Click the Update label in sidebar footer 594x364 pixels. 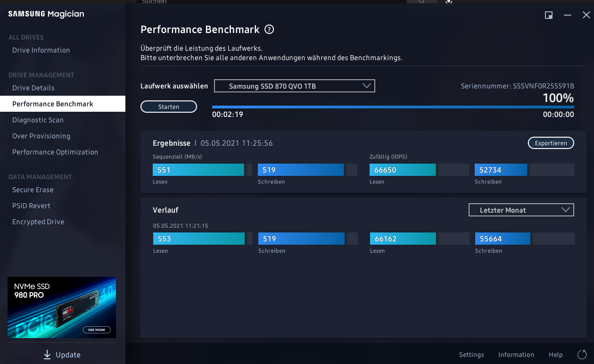(x=68, y=355)
